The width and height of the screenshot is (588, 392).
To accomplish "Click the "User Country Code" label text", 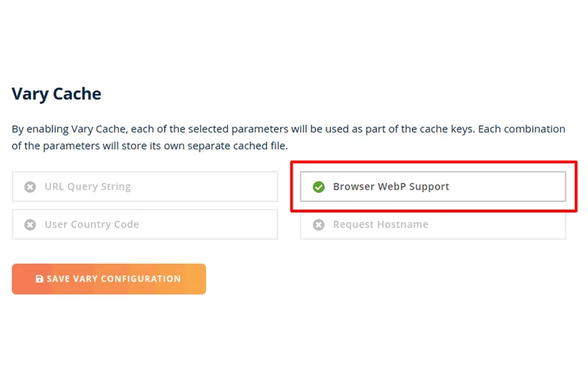I will click(92, 225).
